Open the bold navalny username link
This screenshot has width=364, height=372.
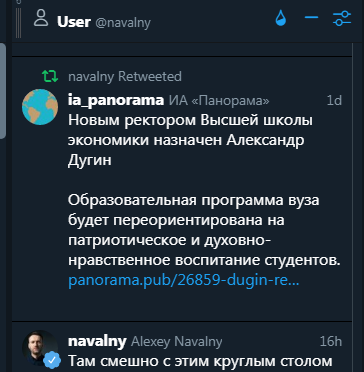tap(97, 341)
